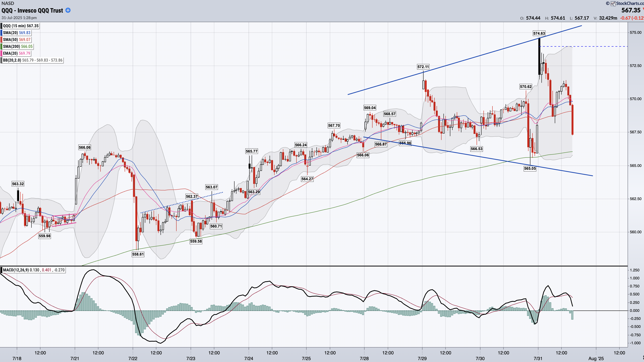This screenshot has width=644, height=362.
Task: Click the 568.57 price annotation
Action: (389, 114)
